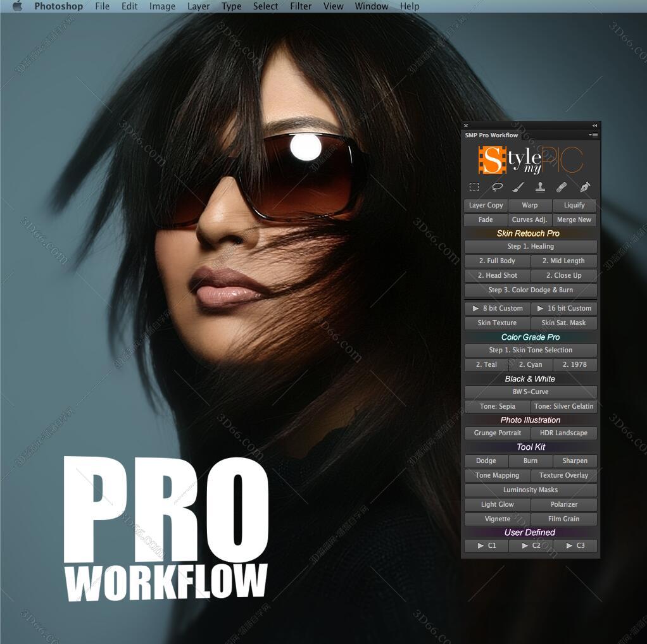
Task: Click Step 1. Healing button
Action: coord(531,246)
